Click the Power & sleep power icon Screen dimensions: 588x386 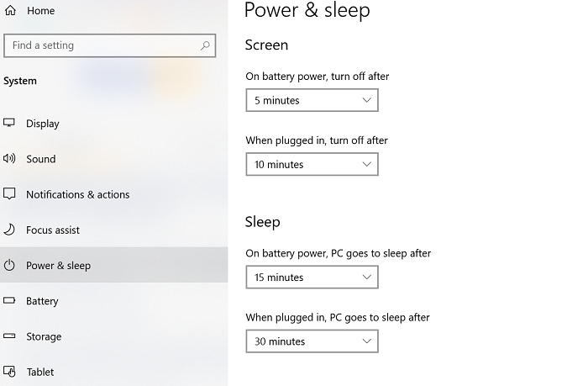click(x=10, y=265)
